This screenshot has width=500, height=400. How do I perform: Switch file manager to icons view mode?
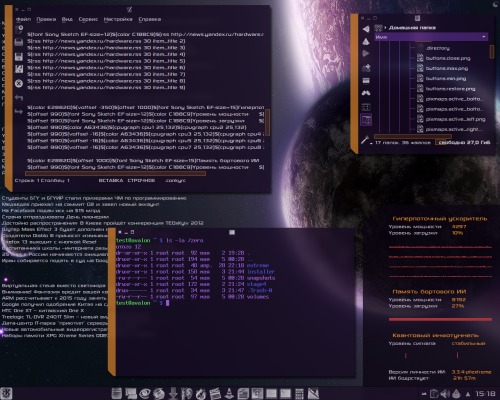[x=366, y=80]
